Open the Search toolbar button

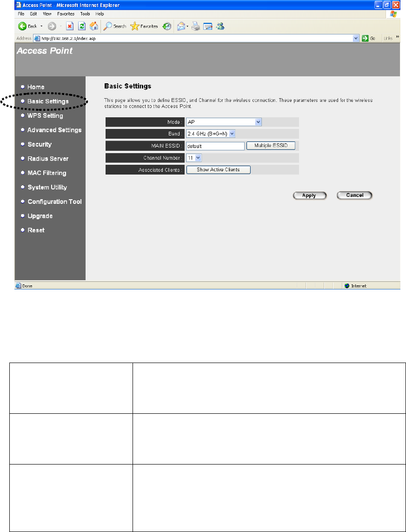(115, 26)
